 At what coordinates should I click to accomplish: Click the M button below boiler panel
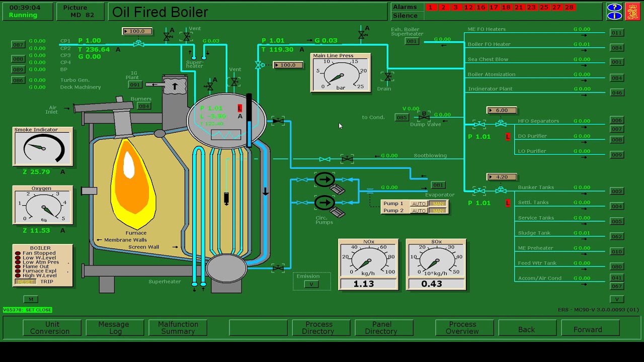tap(31, 299)
